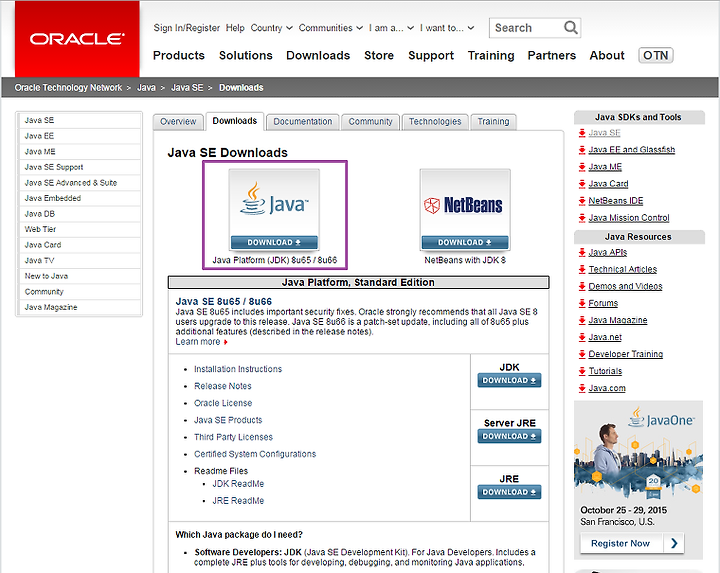Click the red arrow icon beside Technical Articles
The height and width of the screenshot is (573, 720).
pos(582,270)
